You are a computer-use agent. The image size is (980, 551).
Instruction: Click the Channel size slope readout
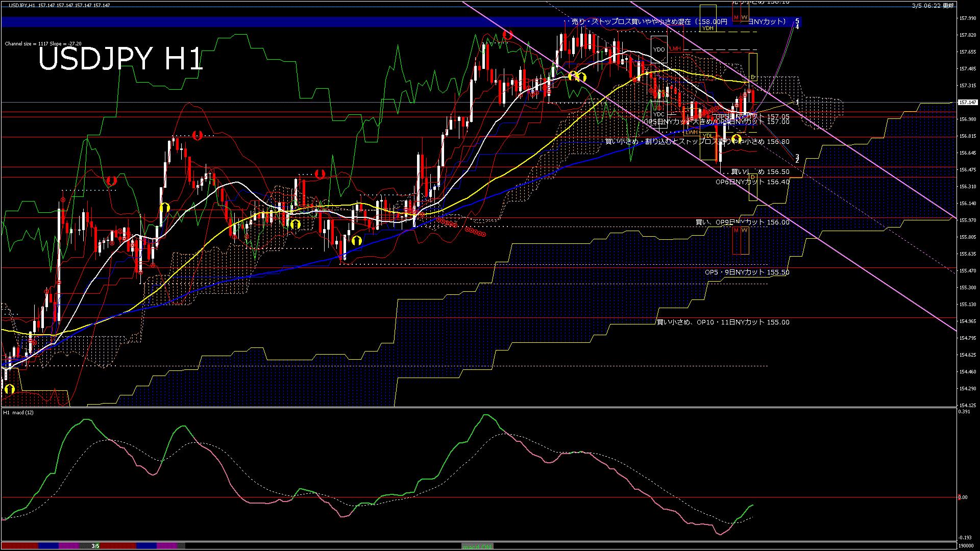pos(43,44)
